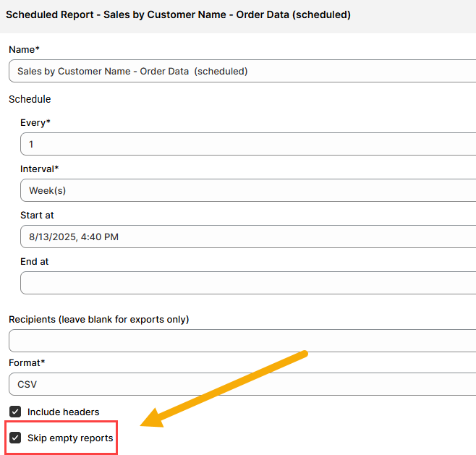This screenshot has height=455, width=476.
Task: Click the Every* field label
Action: pos(35,122)
